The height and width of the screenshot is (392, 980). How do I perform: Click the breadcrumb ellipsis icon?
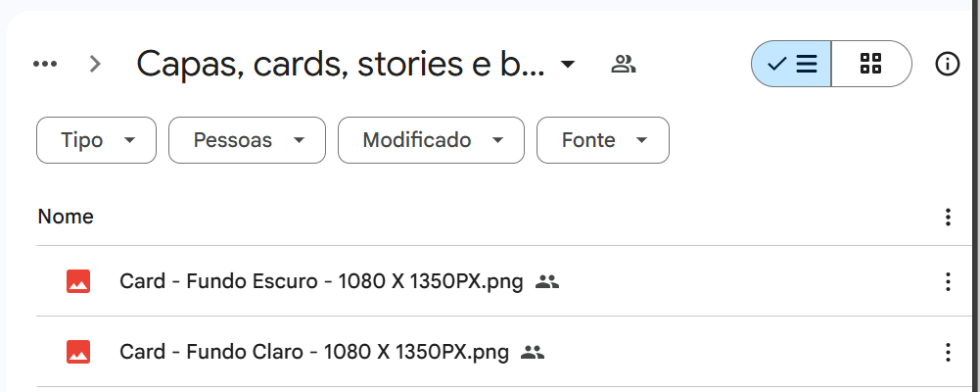point(45,65)
